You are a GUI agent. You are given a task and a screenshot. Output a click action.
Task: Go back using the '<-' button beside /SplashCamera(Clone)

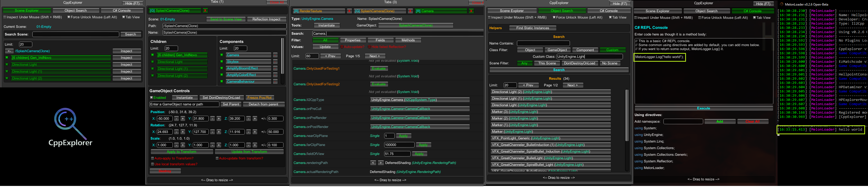9,51
